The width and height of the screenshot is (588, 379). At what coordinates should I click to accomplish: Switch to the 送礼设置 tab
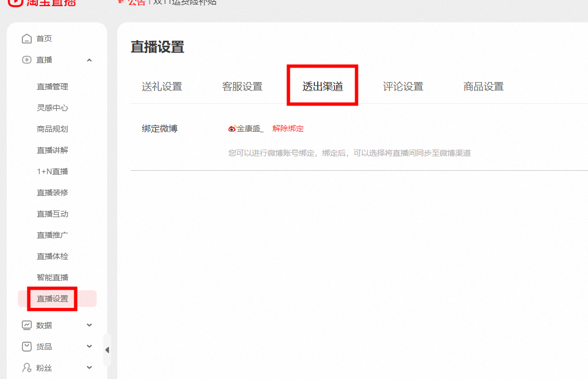(162, 87)
